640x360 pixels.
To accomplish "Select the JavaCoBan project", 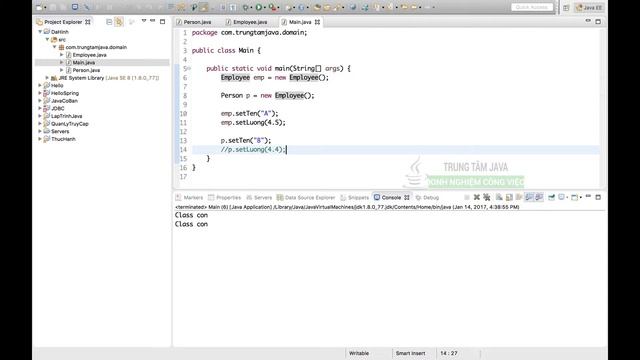I will (64, 101).
